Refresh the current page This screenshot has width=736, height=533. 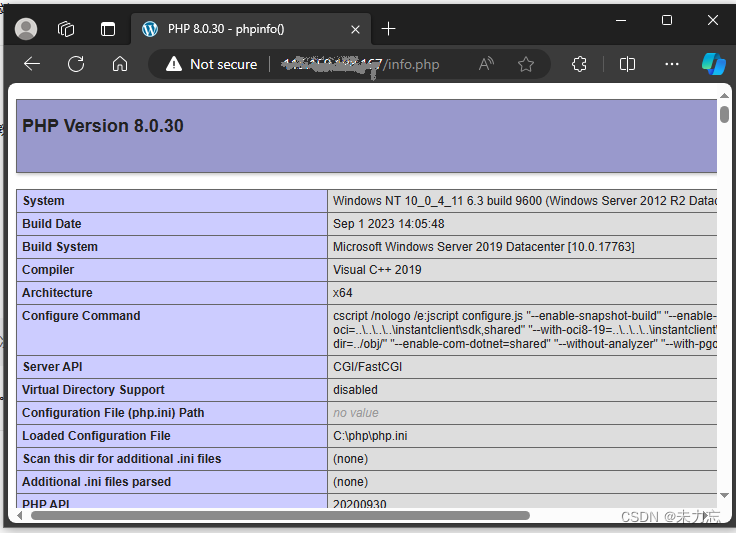pyautogui.click(x=76, y=63)
